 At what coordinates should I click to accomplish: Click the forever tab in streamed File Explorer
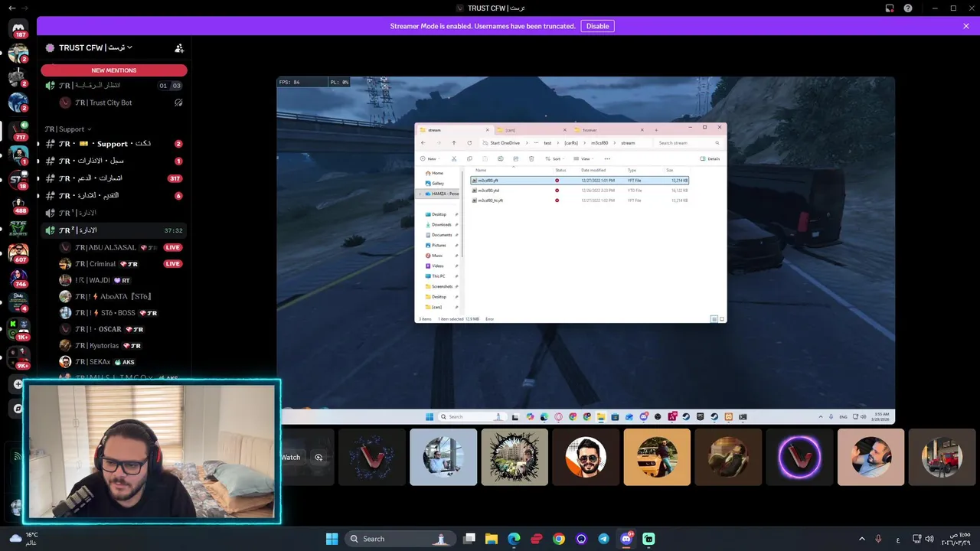[x=611, y=130]
